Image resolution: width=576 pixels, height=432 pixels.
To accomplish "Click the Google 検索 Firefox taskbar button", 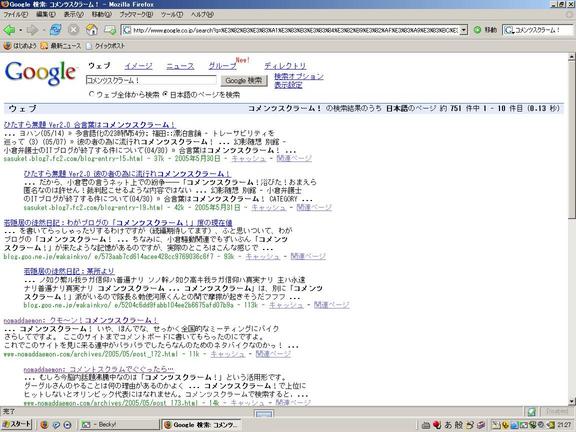I will click(x=202, y=425).
